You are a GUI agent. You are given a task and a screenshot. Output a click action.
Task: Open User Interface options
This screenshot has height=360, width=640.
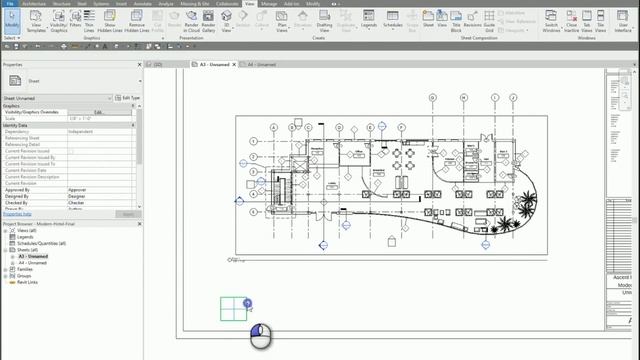[x=623, y=21]
